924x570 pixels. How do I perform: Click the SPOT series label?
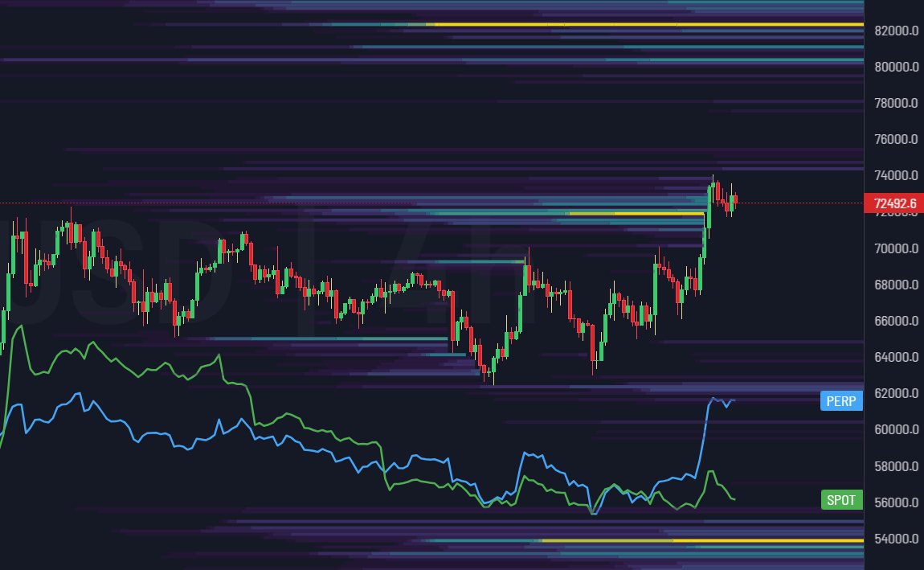(841, 500)
